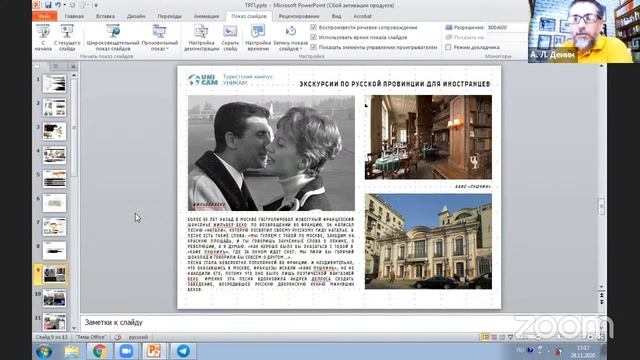
Task: Switch to the Вид (View) ribbon tab
Action: pyautogui.click(x=336, y=16)
